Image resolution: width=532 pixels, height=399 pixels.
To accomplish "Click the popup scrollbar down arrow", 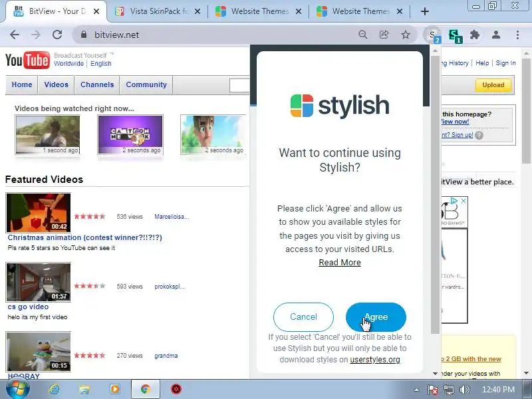I will tap(436, 374).
